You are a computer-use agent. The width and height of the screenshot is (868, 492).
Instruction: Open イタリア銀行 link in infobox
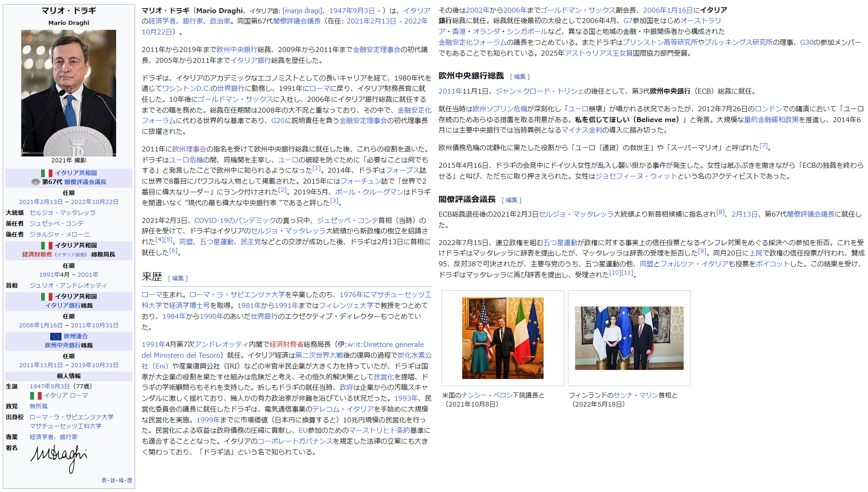tap(63, 306)
